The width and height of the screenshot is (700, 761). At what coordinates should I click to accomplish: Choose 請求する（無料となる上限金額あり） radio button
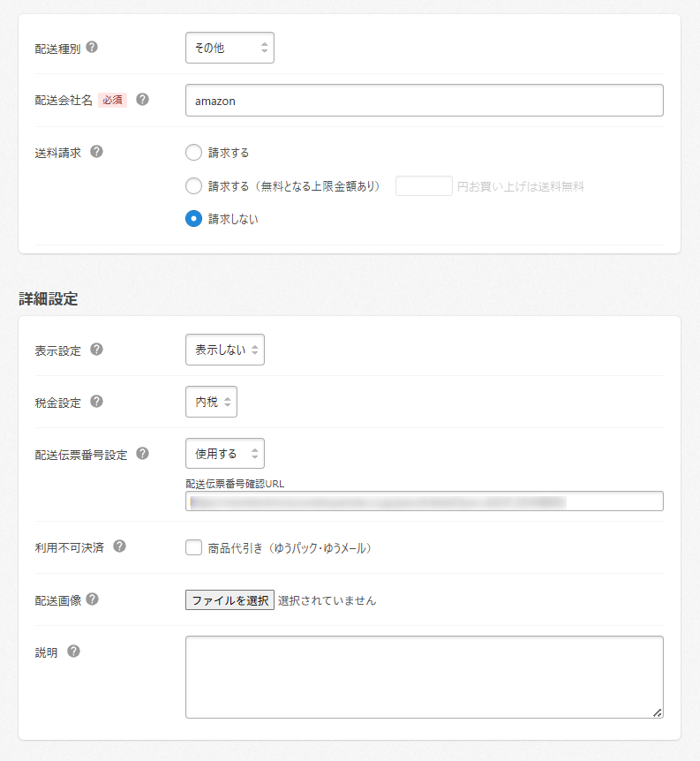[x=194, y=186]
